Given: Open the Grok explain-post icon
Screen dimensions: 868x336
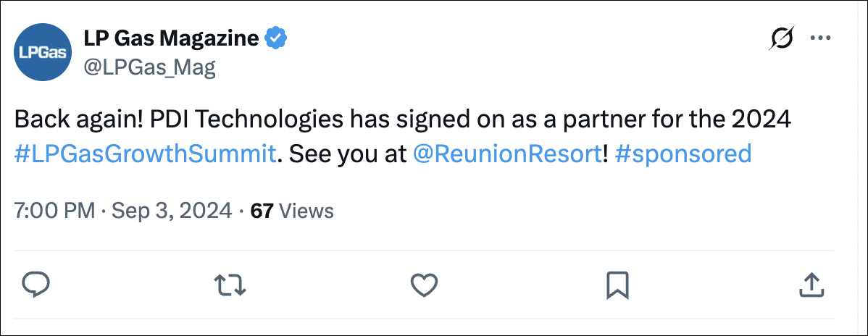Looking at the screenshot, I should [780, 38].
